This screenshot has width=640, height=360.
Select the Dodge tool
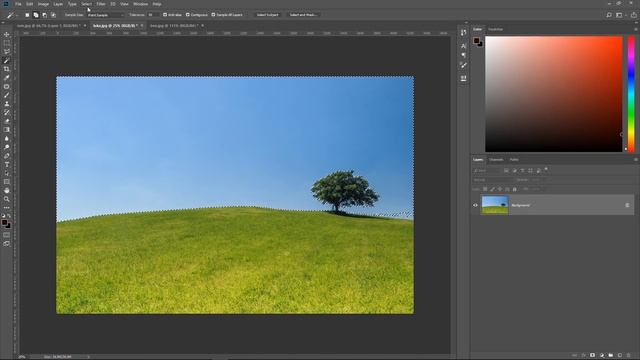tap(7, 147)
